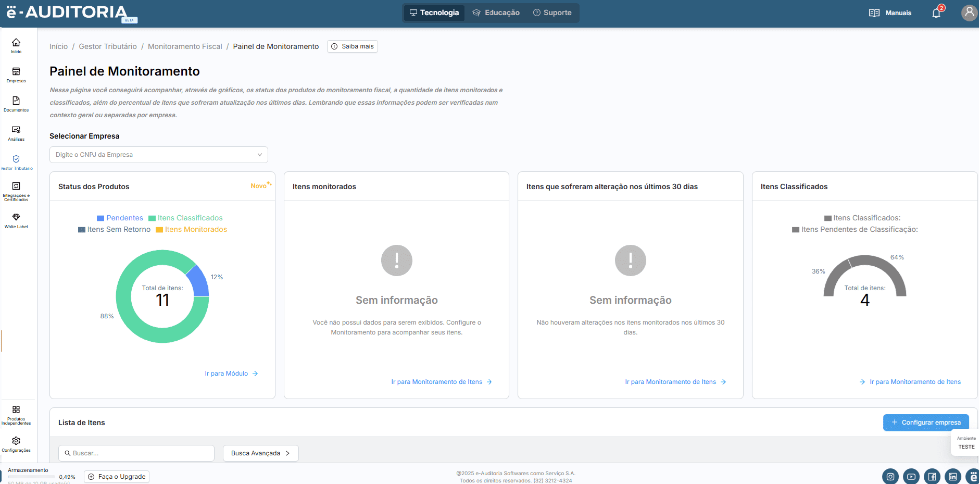Expand the CNPJ da Empresa dropdown
Viewport: 980px width, 484px height.
[x=159, y=155]
